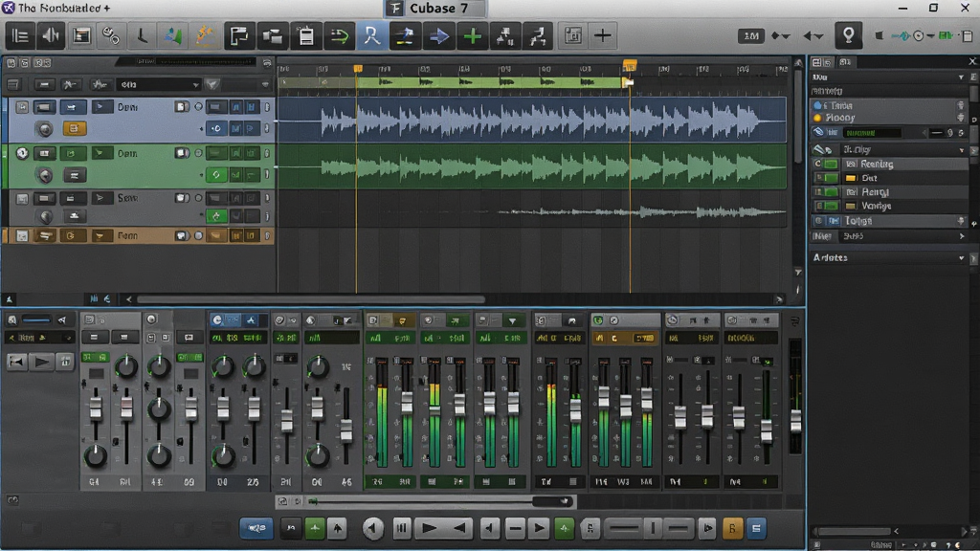Screen dimensions: 980x551
Task: Toggle the green button on Sew track lower row
Action: [216, 217]
